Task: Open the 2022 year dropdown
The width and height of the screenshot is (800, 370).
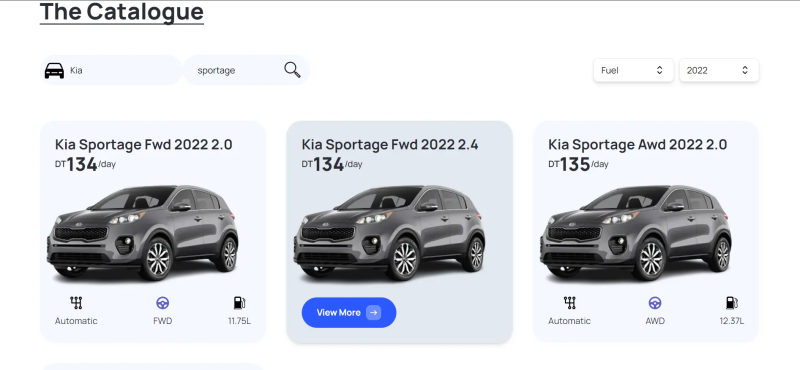Action: (719, 70)
